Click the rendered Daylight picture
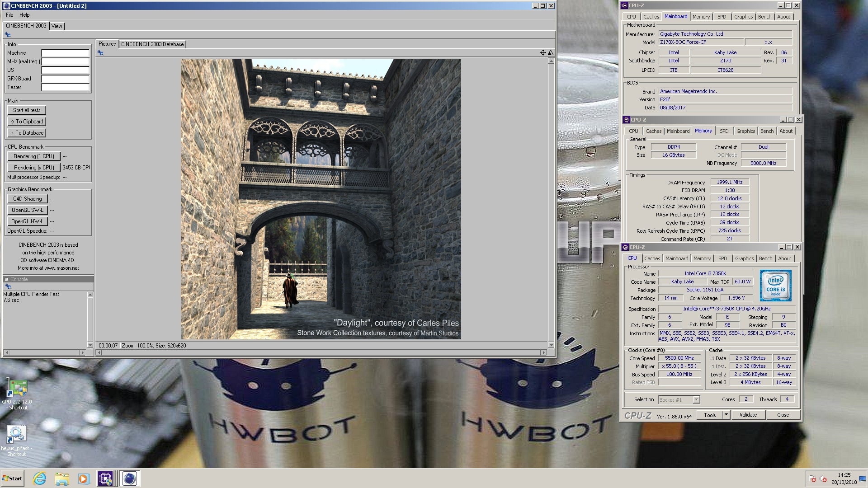The height and width of the screenshot is (488, 868). tap(321, 199)
